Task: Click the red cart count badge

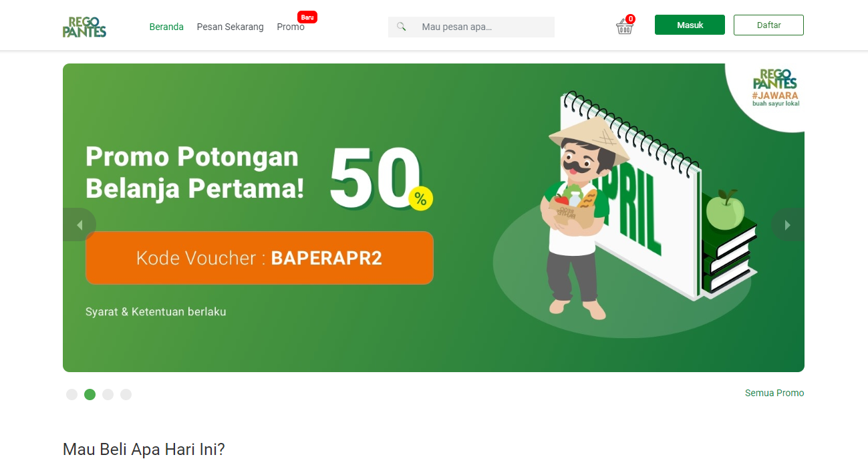Action: 630,19
